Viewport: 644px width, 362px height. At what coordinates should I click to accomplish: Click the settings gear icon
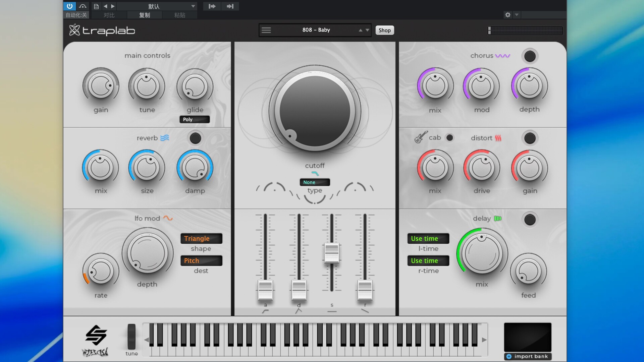tap(507, 15)
